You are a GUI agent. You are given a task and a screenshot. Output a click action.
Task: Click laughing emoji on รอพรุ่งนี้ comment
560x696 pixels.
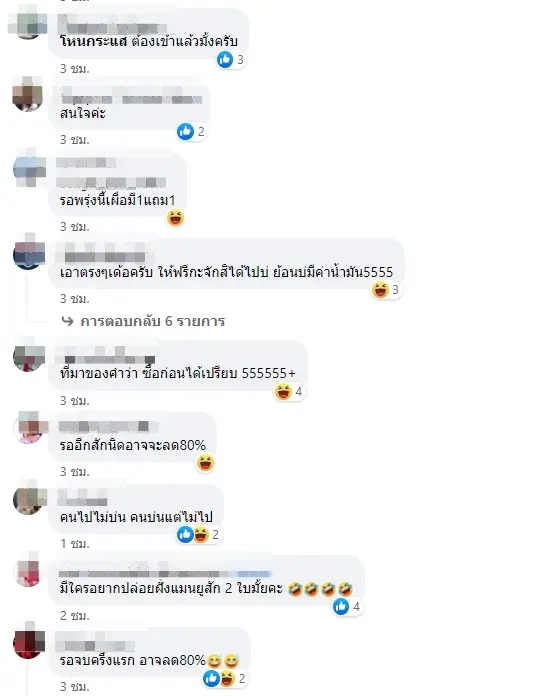[175, 218]
